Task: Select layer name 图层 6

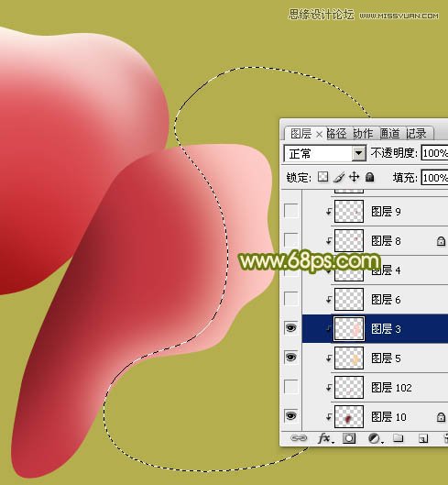Action: coord(386,300)
